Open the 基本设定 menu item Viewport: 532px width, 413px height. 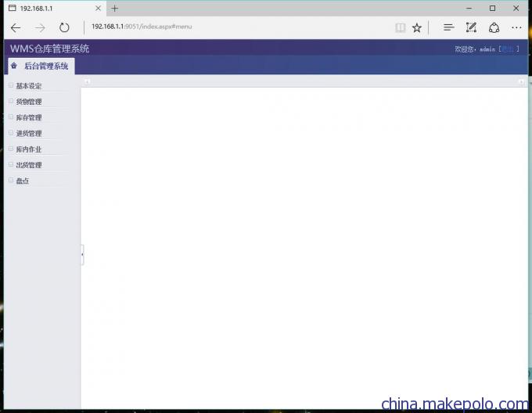point(29,86)
